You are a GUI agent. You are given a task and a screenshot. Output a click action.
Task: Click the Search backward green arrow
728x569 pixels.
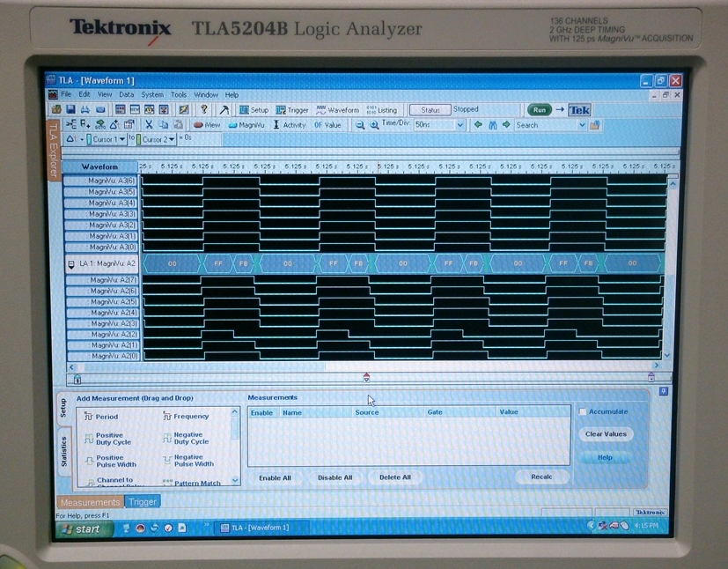478,124
